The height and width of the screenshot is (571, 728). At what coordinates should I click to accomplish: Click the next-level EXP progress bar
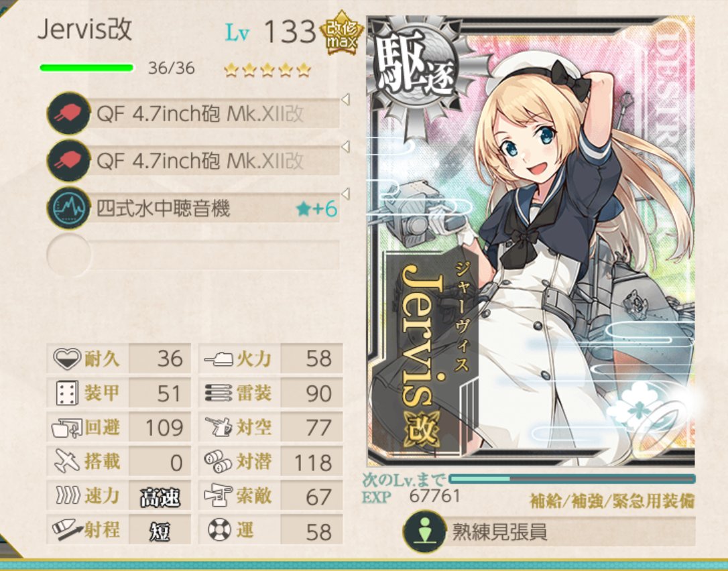click(x=572, y=479)
